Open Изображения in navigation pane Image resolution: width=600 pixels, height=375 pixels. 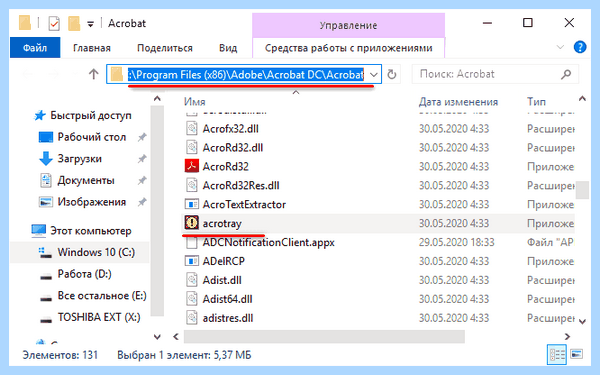(91, 202)
